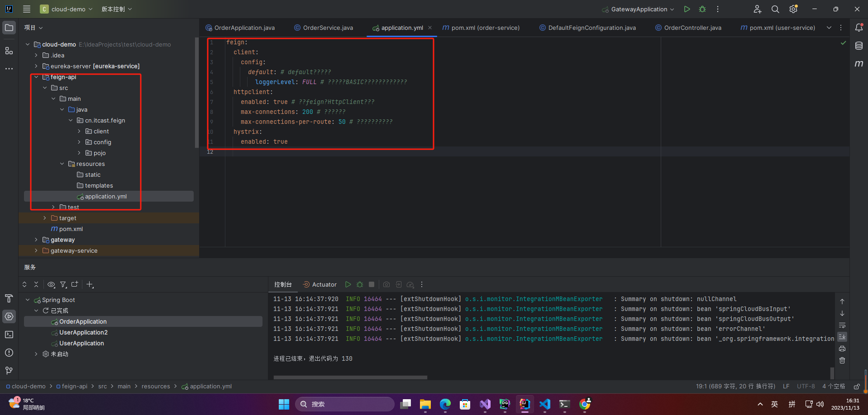The image size is (868, 415).
Task: Switch to OrderApplication.java tab
Action: 240,28
